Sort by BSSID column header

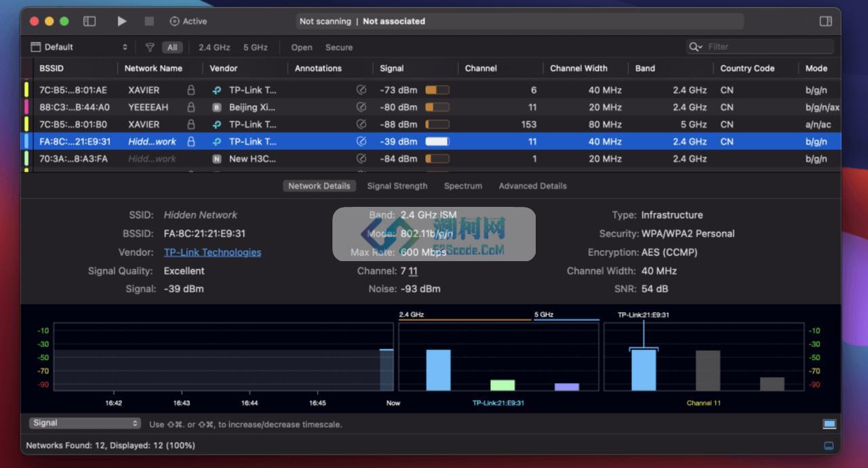[52, 69]
